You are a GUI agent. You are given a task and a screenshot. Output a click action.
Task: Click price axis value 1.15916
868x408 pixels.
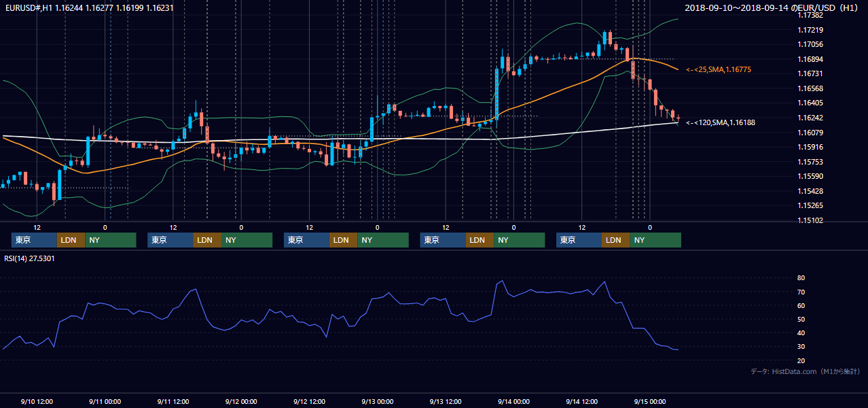(810, 147)
